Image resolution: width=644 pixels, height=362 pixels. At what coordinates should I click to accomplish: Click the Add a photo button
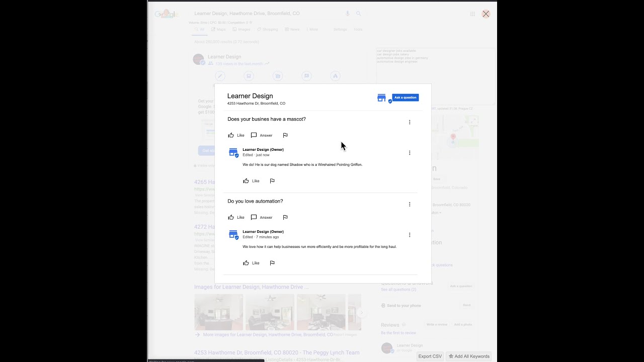pos(463,325)
